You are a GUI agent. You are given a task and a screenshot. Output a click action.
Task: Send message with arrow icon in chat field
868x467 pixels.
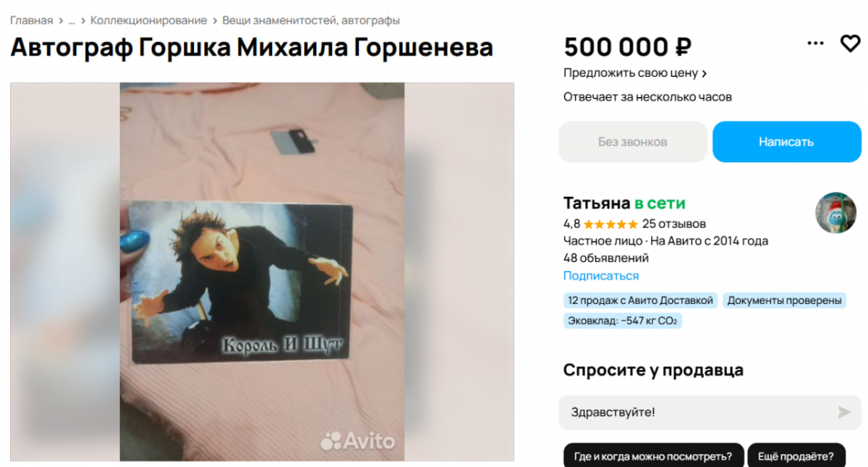[x=843, y=413]
